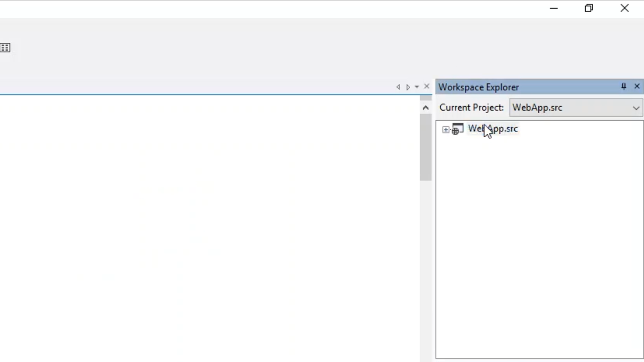Click inside the blank editor area
Viewport: 644px width, 362px height.
pos(201,226)
